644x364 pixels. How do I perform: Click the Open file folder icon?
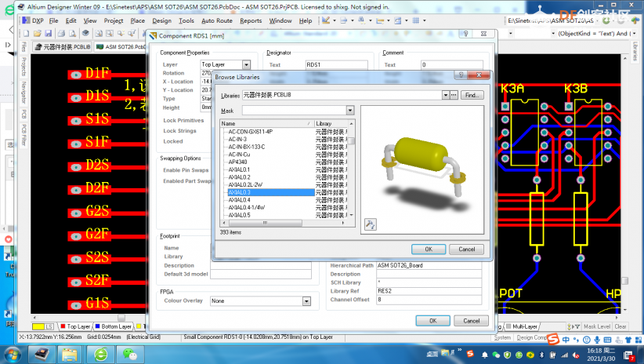click(38, 33)
